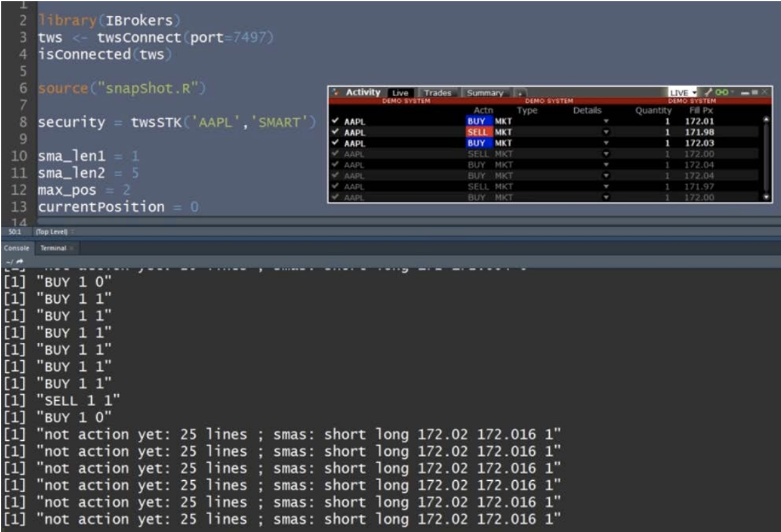Click the scroll down arrow in Activity list
Image resolution: width=781 pixels, height=532 pixels.
[767, 197]
